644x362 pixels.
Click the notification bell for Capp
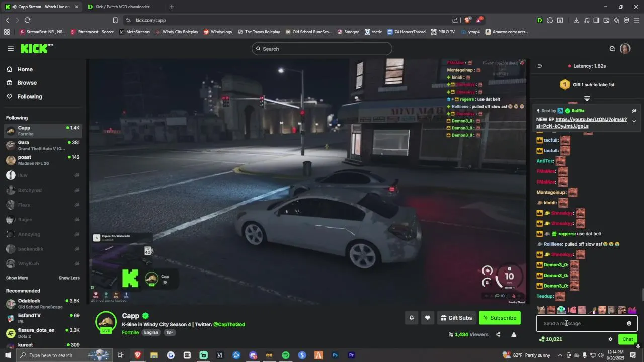[x=411, y=318]
